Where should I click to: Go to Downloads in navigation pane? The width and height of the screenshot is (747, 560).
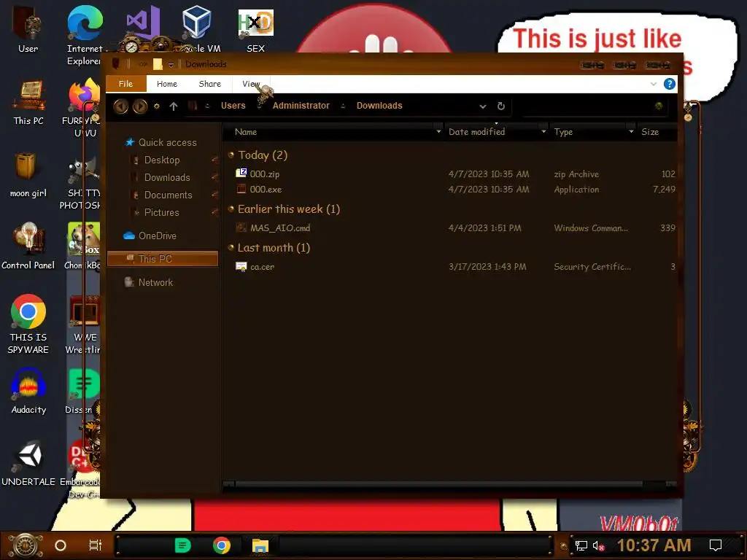pos(167,177)
